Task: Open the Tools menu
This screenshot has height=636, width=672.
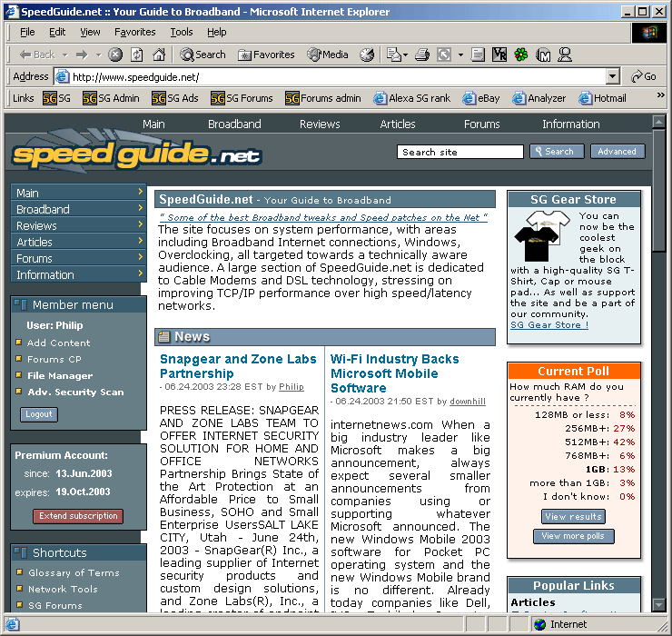Action: coord(182,32)
